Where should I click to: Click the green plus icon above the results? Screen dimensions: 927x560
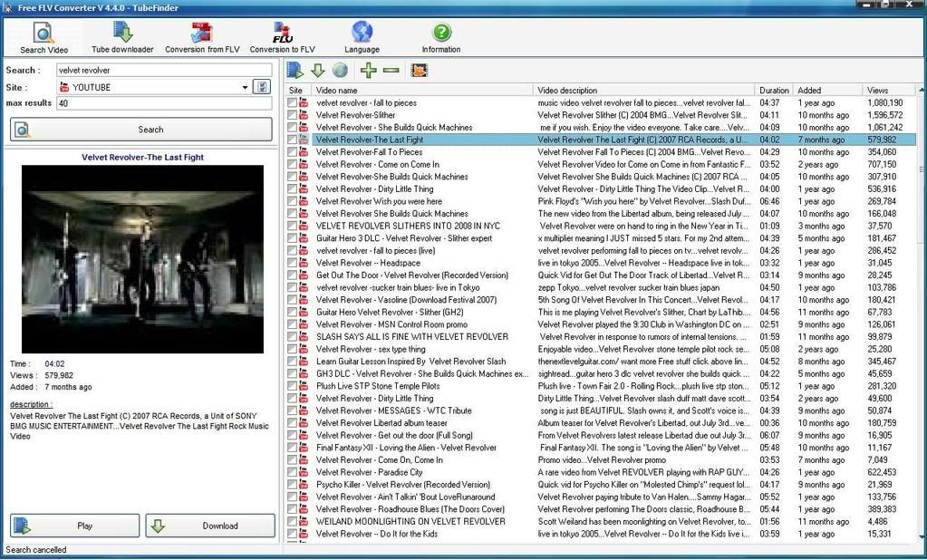pyautogui.click(x=368, y=71)
